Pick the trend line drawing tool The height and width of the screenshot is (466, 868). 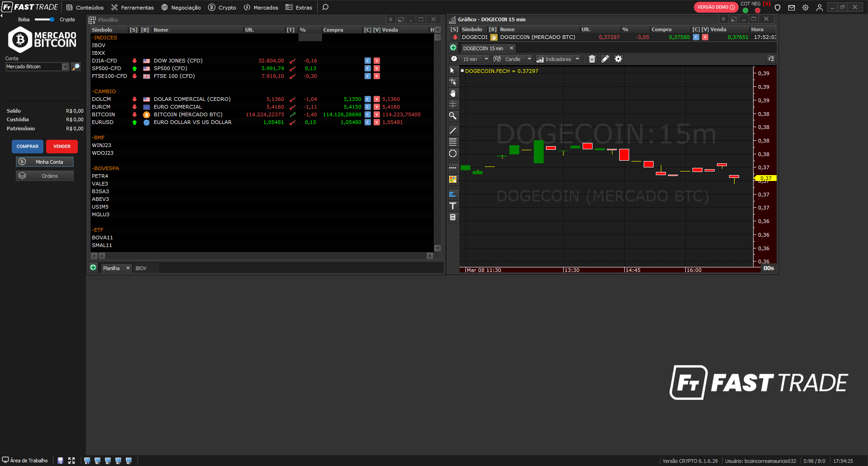pos(453,131)
